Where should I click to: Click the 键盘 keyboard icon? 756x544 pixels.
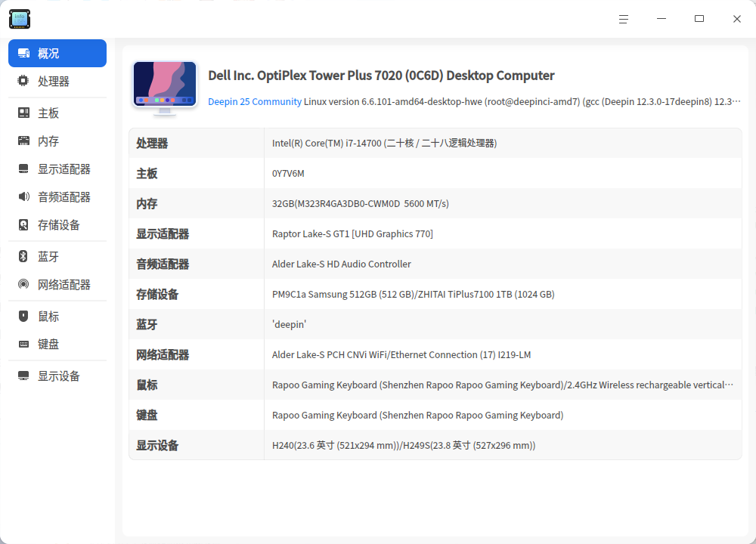pyautogui.click(x=23, y=344)
